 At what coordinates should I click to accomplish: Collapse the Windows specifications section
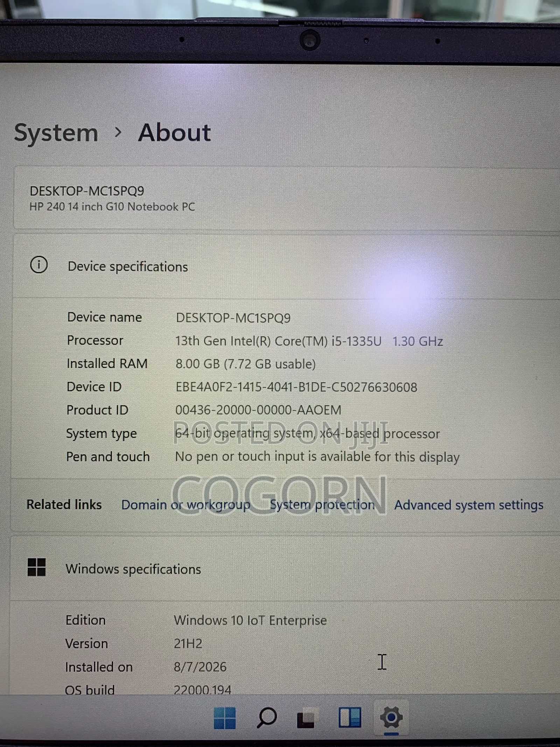pos(285,569)
